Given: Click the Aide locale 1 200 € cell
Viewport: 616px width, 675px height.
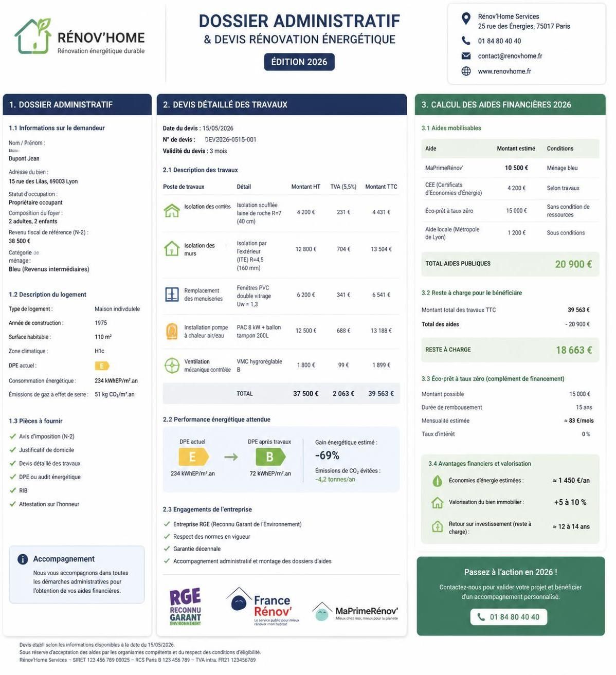Looking at the screenshot, I should coord(516,233).
